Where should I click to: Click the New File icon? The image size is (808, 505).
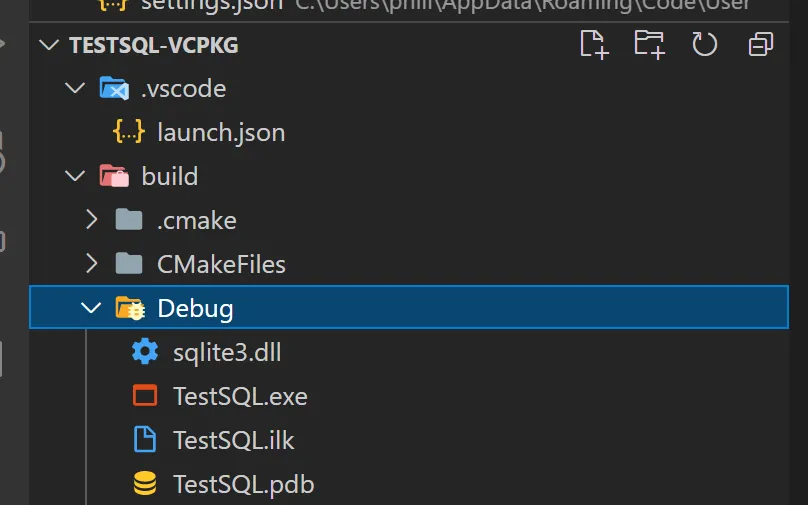[594, 45]
